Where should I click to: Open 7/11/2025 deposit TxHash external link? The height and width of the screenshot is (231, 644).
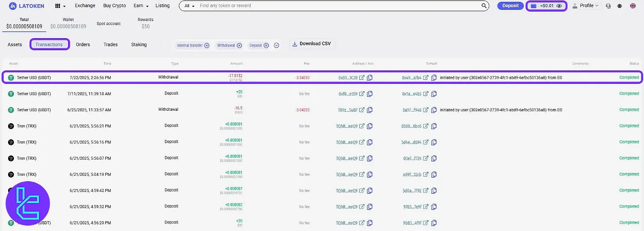(426, 94)
